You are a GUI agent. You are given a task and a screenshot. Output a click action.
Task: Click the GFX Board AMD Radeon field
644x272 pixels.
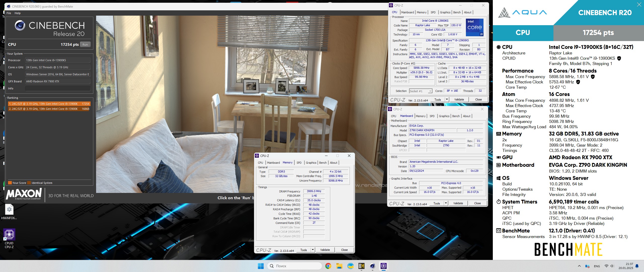point(58,81)
